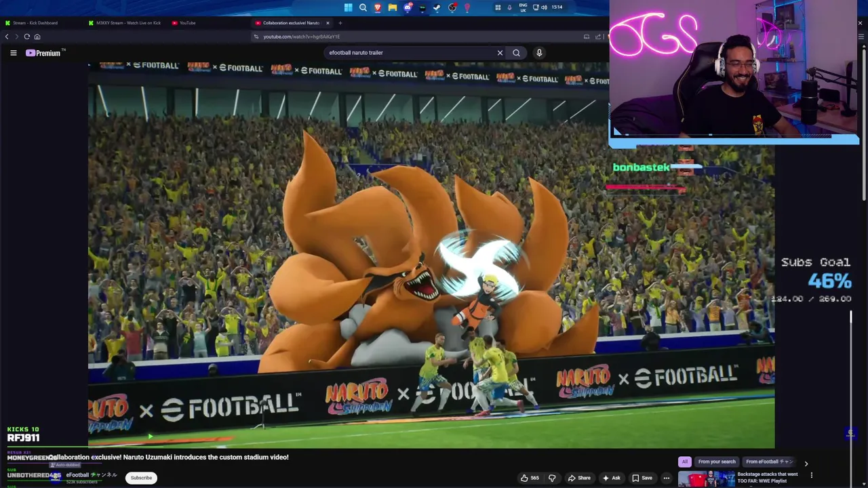Click the volume icon in system tray
This screenshot has height=488, width=868.
pos(544,7)
